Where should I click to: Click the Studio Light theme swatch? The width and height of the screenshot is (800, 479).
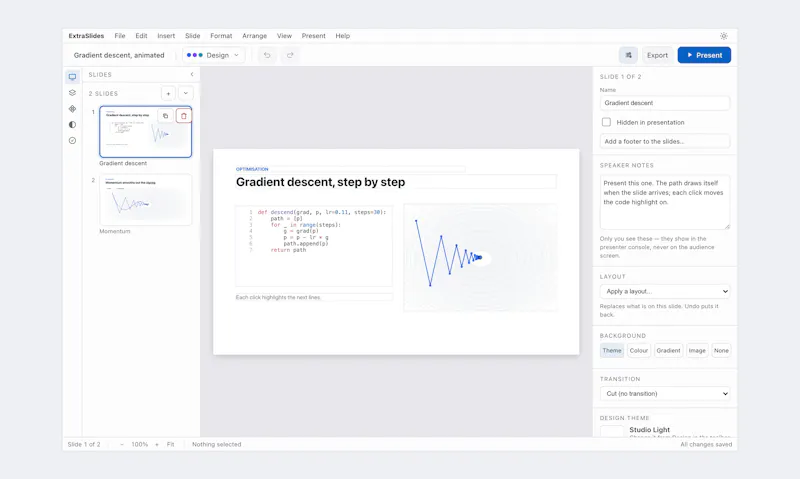[612, 432]
